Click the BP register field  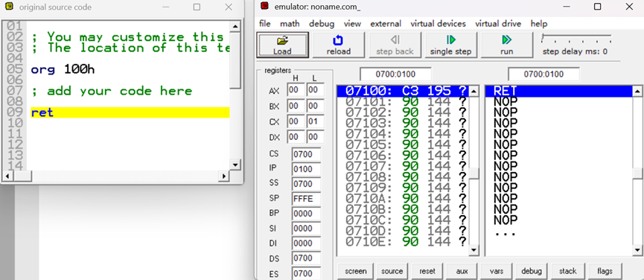[x=307, y=214]
